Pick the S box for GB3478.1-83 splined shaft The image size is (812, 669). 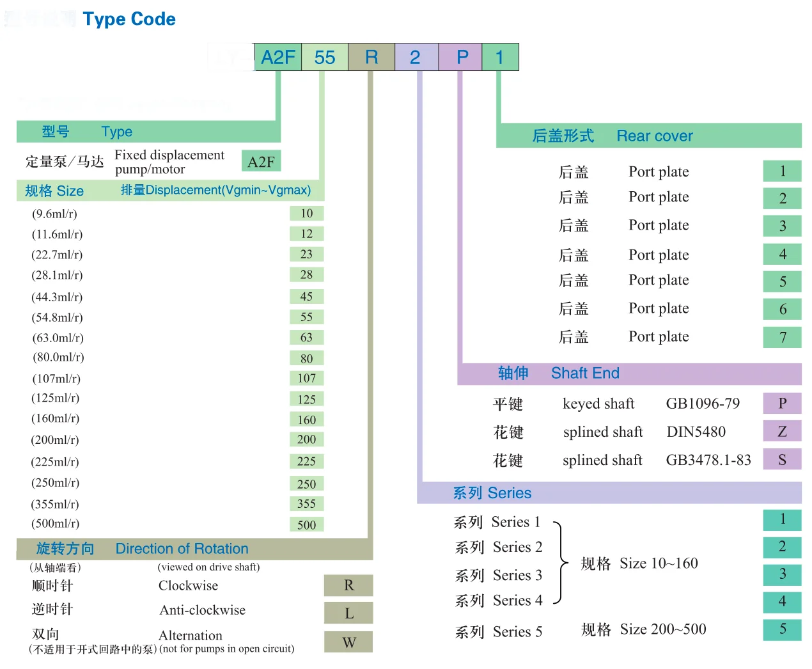click(x=782, y=460)
